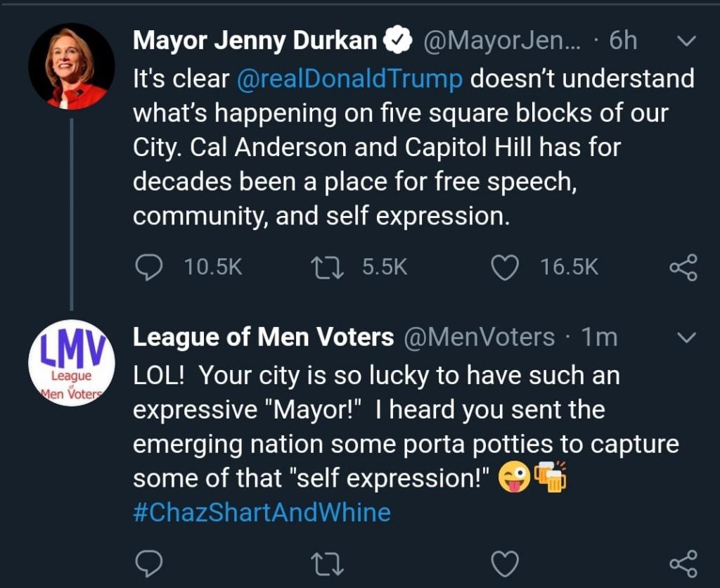Reply to League of Men Voters tweet

[148, 563]
